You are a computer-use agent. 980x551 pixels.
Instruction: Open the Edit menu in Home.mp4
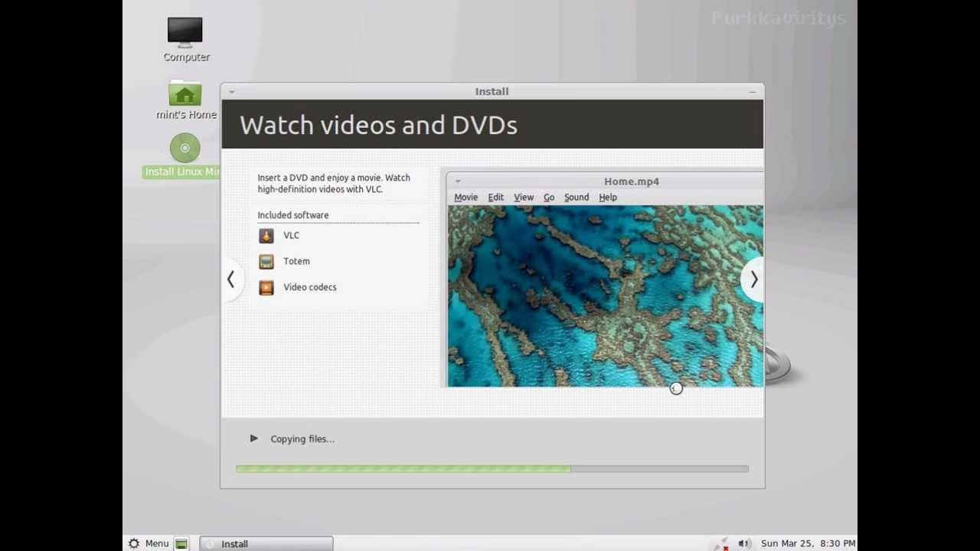coord(496,197)
